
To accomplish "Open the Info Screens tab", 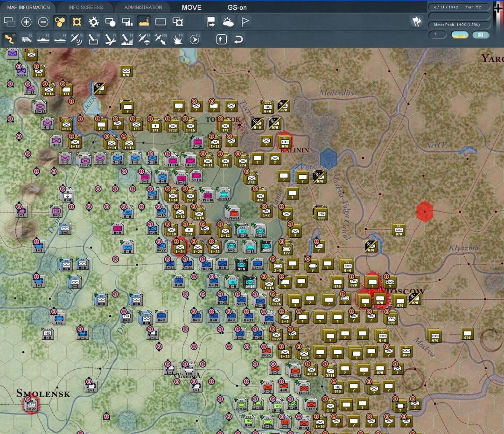I will [x=85, y=7].
